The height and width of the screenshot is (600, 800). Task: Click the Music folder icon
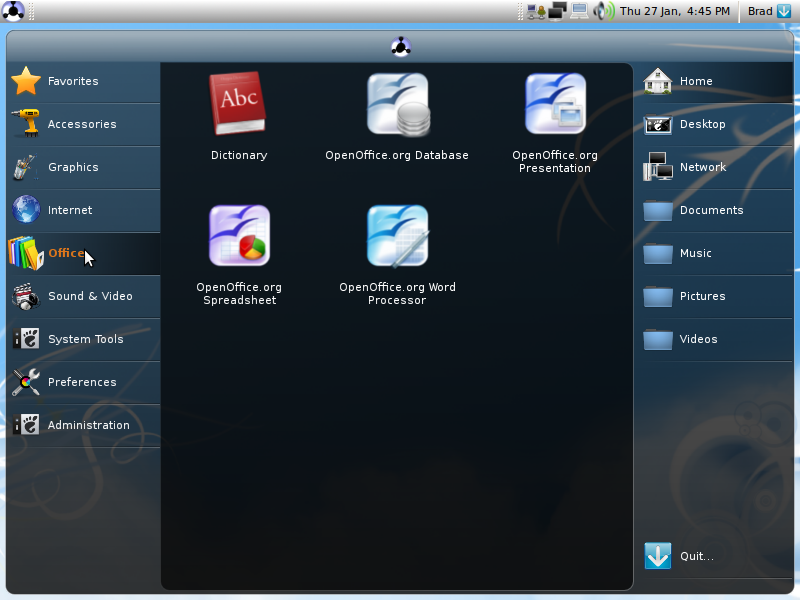click(658, 253)
